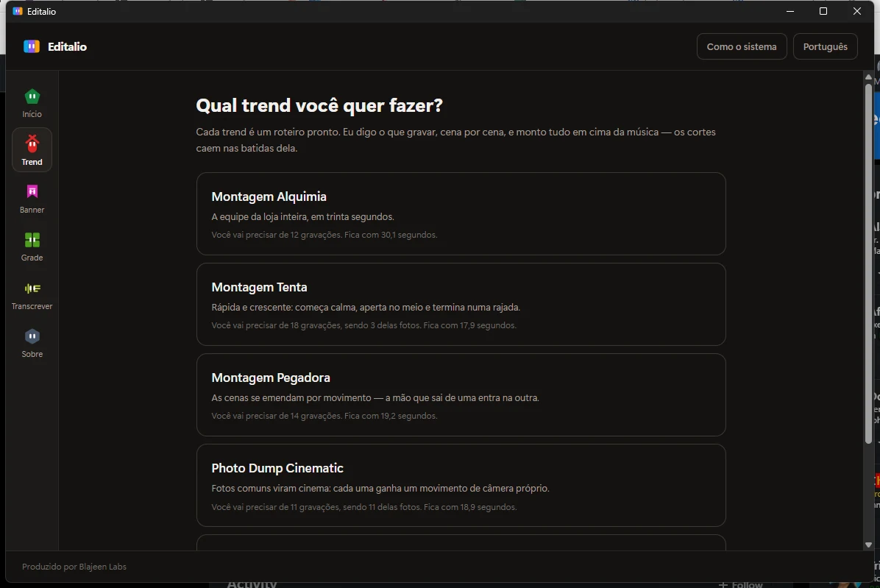Click intro text 'Cada trend é um roteiro pronto'

click(x=263, y=132)
